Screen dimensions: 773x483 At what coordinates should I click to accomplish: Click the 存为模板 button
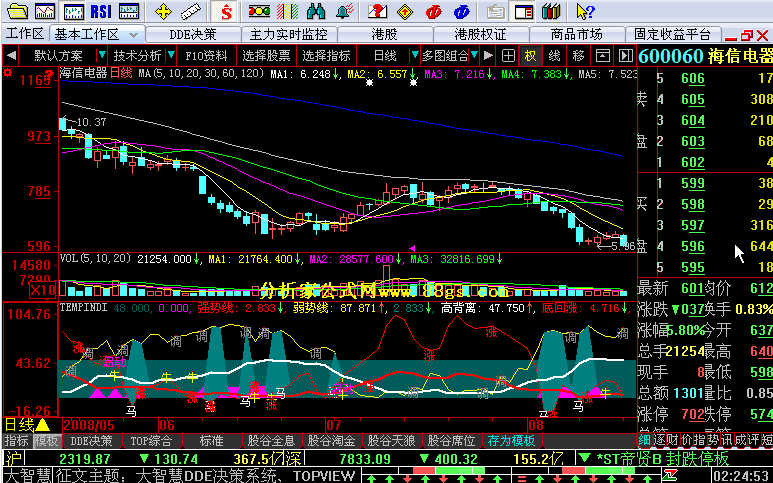click(511, 441)
